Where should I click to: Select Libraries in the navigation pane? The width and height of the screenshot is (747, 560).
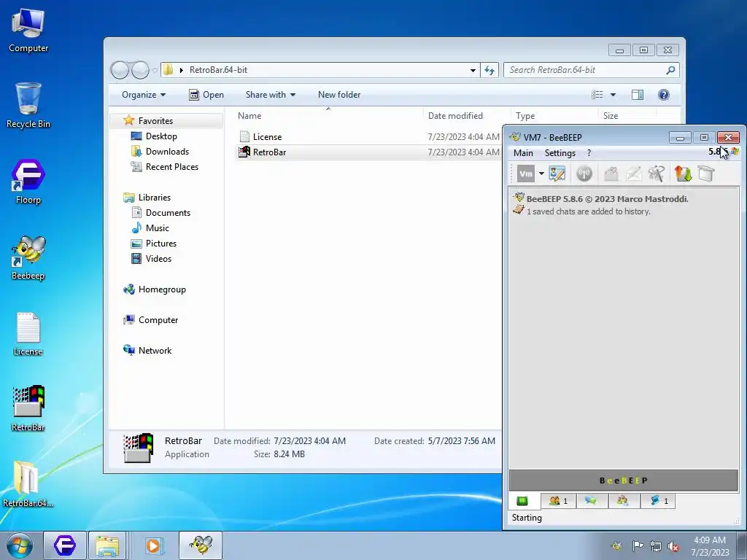pyautogui.click(x=154, y=197)
